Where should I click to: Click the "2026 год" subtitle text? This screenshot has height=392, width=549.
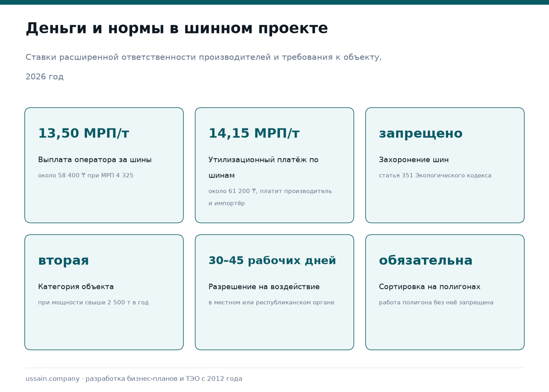45,77
